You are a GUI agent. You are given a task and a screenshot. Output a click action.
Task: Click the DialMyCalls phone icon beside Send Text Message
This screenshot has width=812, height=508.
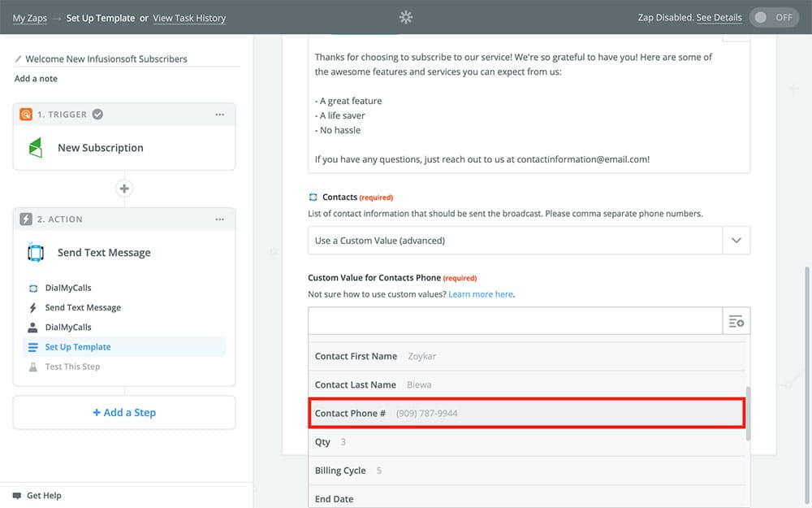(x=36, y=253)
